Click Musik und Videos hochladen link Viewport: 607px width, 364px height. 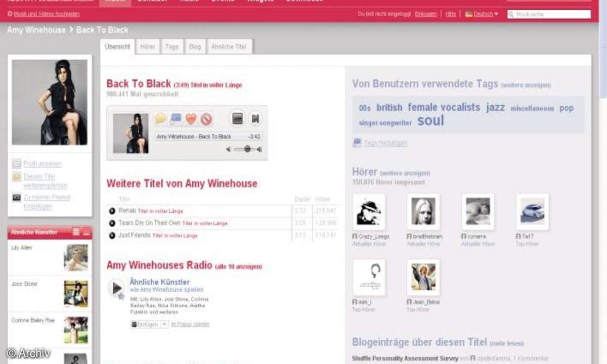[x=47, y=14]
